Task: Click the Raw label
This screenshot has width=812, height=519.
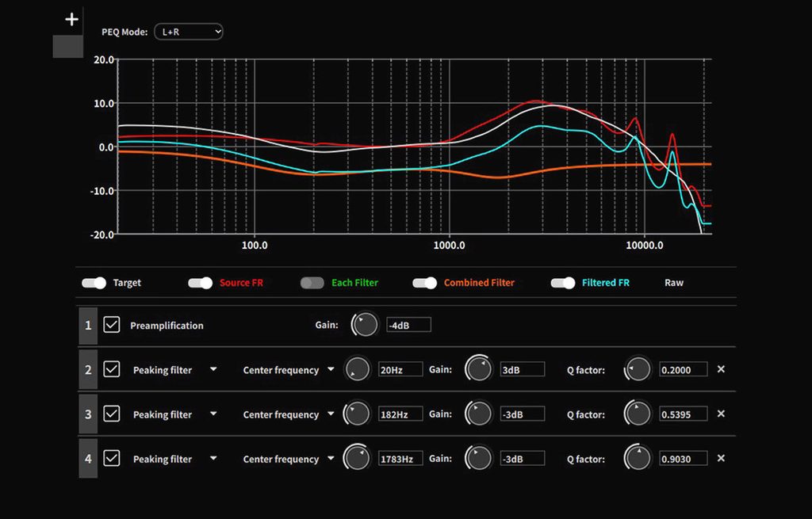Action: coord(673,283)
